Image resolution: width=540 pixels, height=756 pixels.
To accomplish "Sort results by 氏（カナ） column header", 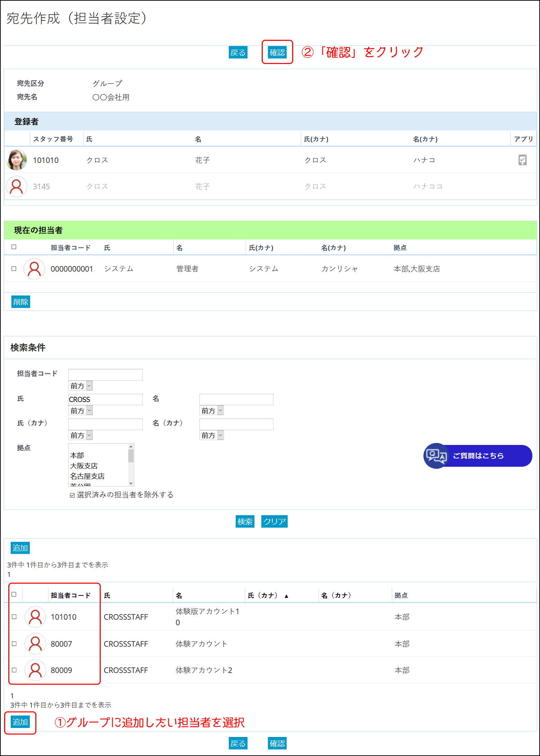I will 268,595.
